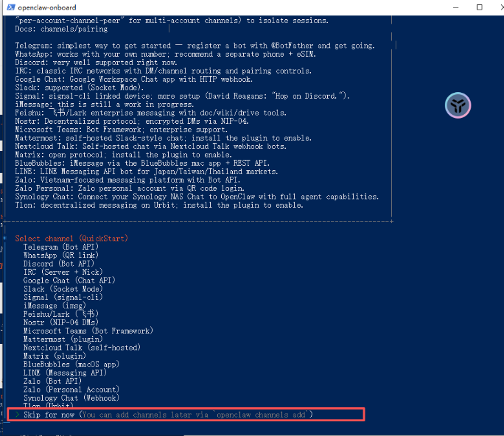Click the LINE Japan/Taiwan/Thailand markets line

[x=147, y=172]
